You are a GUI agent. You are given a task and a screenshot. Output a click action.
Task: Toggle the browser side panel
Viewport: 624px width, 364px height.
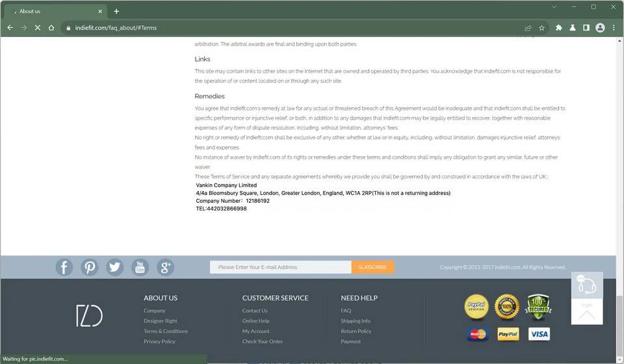(586, 28)
